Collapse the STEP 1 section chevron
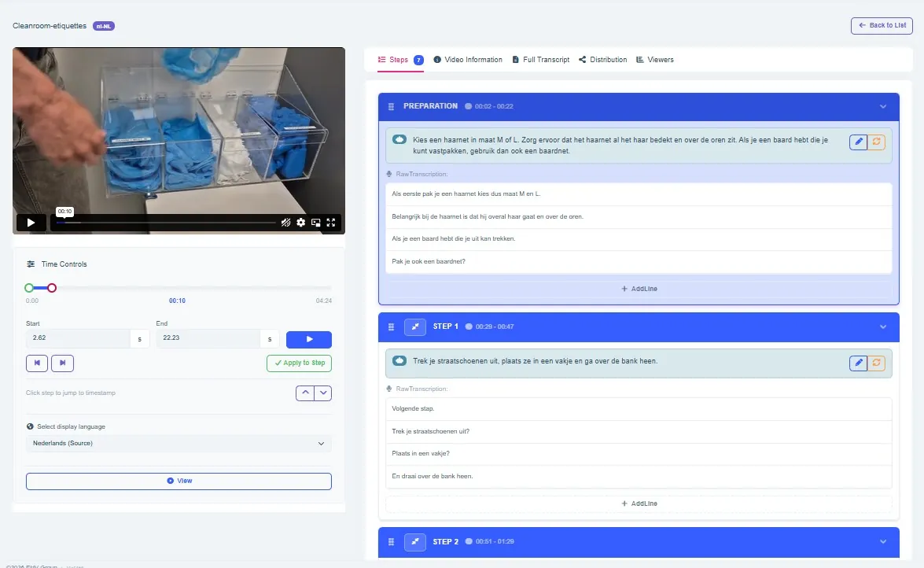Screen dimensions: 924x568 pos(883,326)
